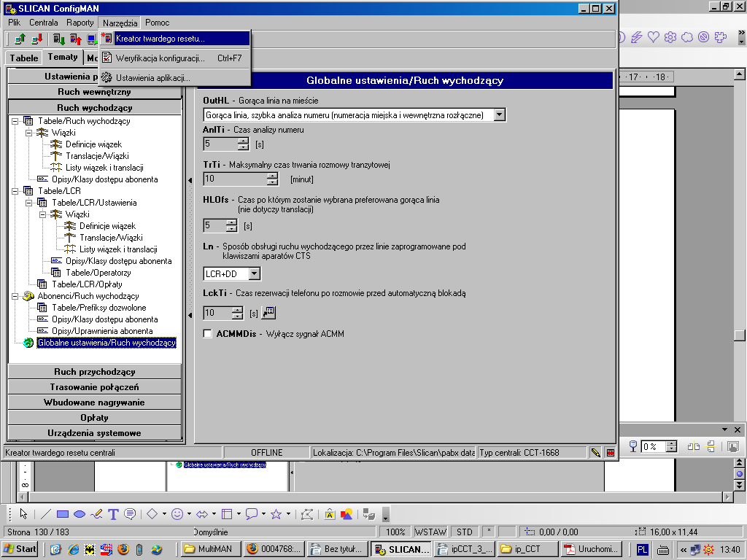Expand the Ruch wewnętrzny section
Screen dimensions: 747x560
[x=94, y=92]
